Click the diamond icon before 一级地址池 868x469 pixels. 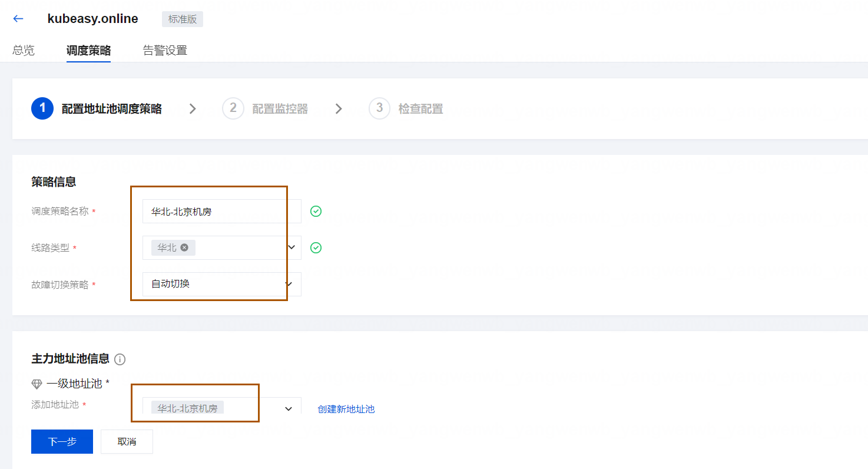coord(37,384)
